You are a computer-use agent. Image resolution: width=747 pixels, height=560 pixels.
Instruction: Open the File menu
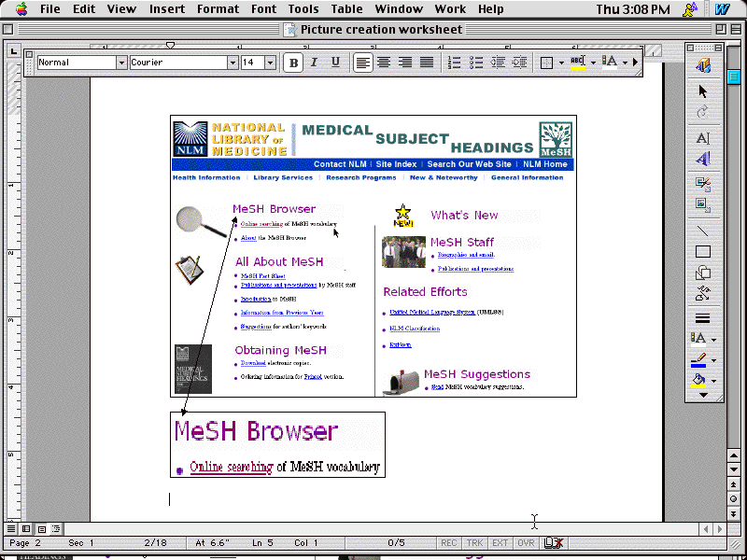pos(50,9)
